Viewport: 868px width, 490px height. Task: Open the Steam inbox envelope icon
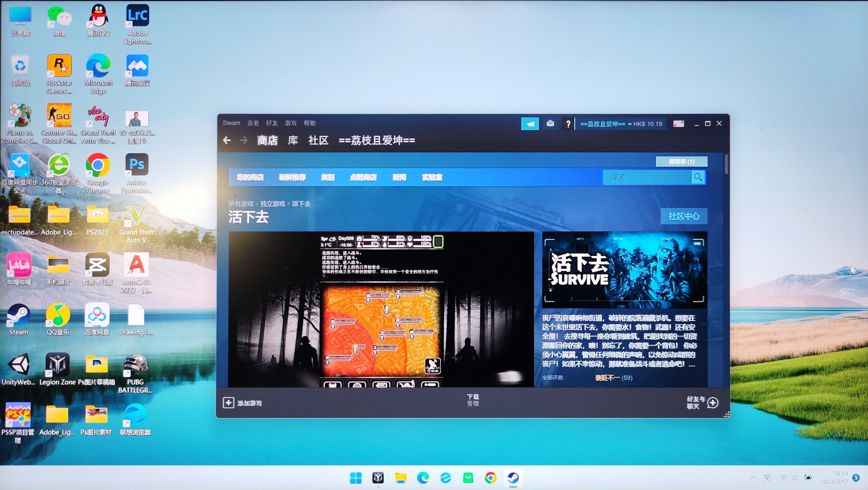(x=550, y=124)
